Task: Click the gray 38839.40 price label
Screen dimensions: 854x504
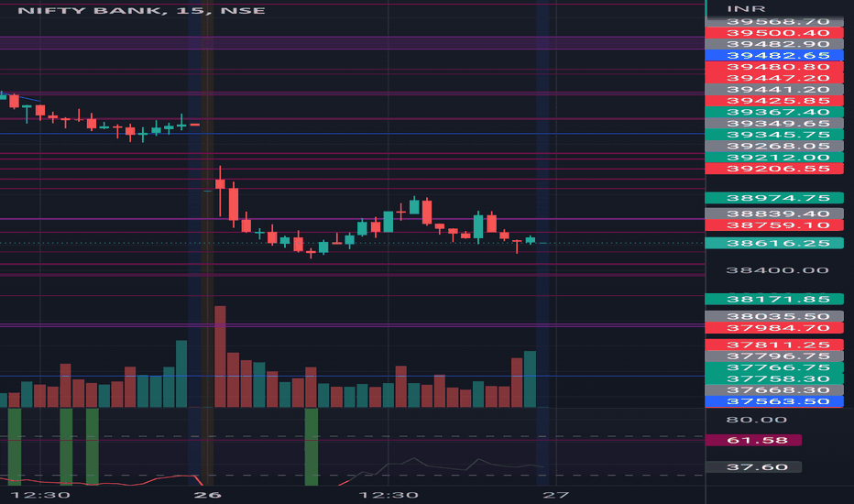Action: pyautogui.click(x=774, y=214)
